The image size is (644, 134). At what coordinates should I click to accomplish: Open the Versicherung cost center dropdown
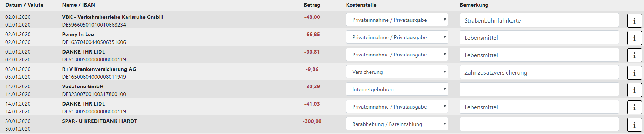[397, 72]
